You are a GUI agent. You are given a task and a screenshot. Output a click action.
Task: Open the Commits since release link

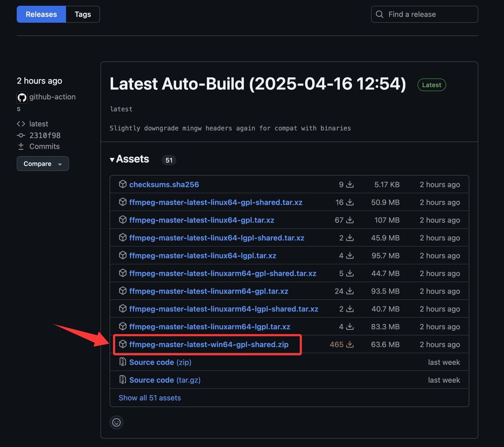[44, 147]
